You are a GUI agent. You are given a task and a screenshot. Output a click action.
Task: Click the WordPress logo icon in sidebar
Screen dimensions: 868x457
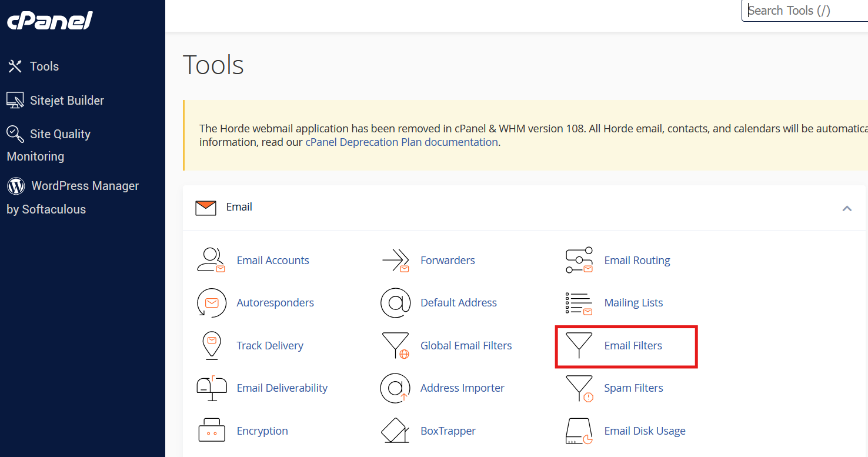[x=16, y=186]
